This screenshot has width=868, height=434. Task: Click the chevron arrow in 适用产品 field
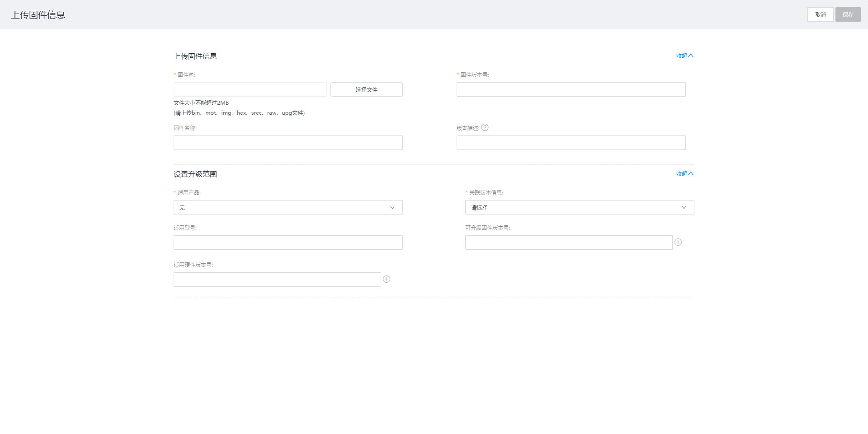(392, 208)
